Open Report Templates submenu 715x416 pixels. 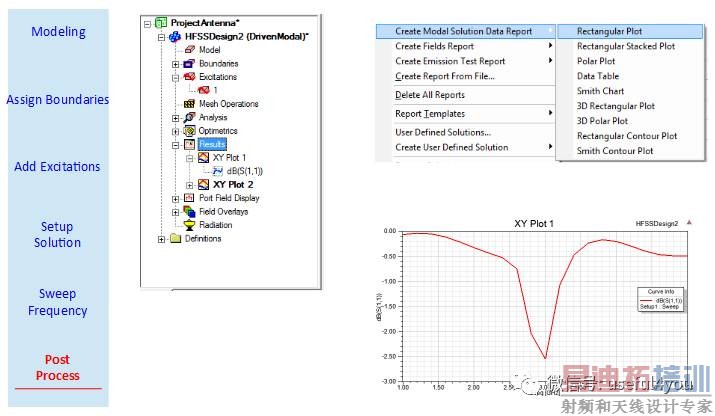click(465, 114)
